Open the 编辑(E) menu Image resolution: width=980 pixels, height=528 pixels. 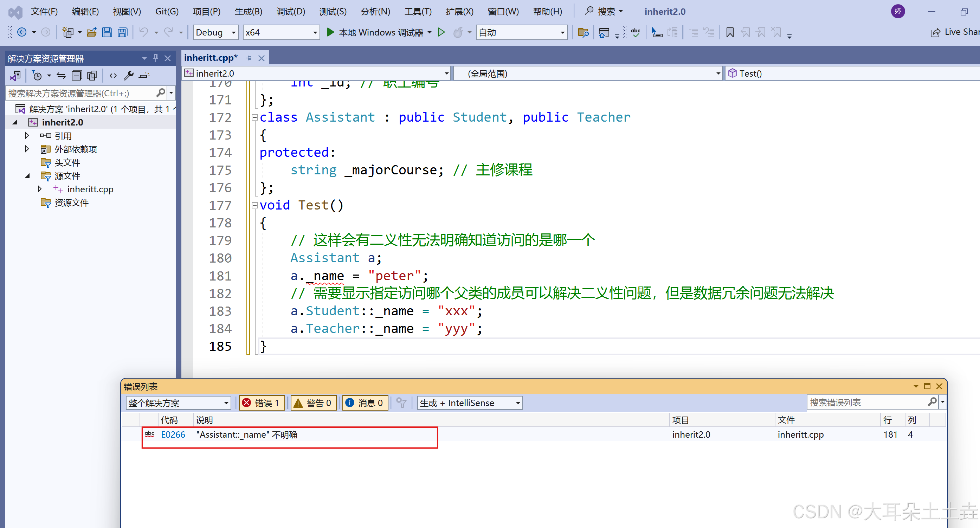coord(85,11)
